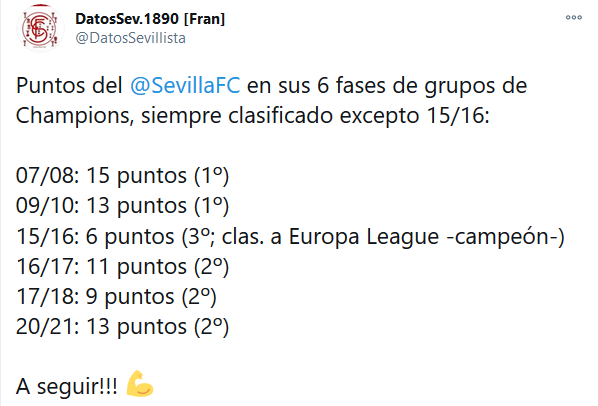Screen dimensions: 598x406
Task: Click the flexed bicep emoji
Action: pyautogui.click(x=140, y=384)
